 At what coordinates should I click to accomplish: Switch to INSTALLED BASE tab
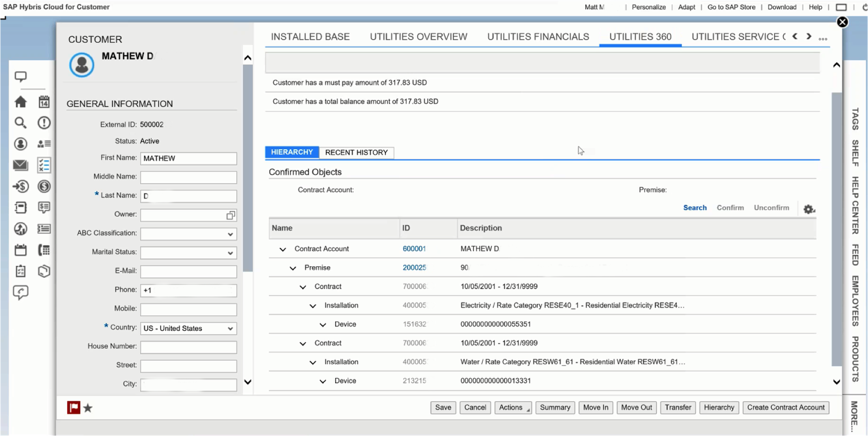coord(310,37)
